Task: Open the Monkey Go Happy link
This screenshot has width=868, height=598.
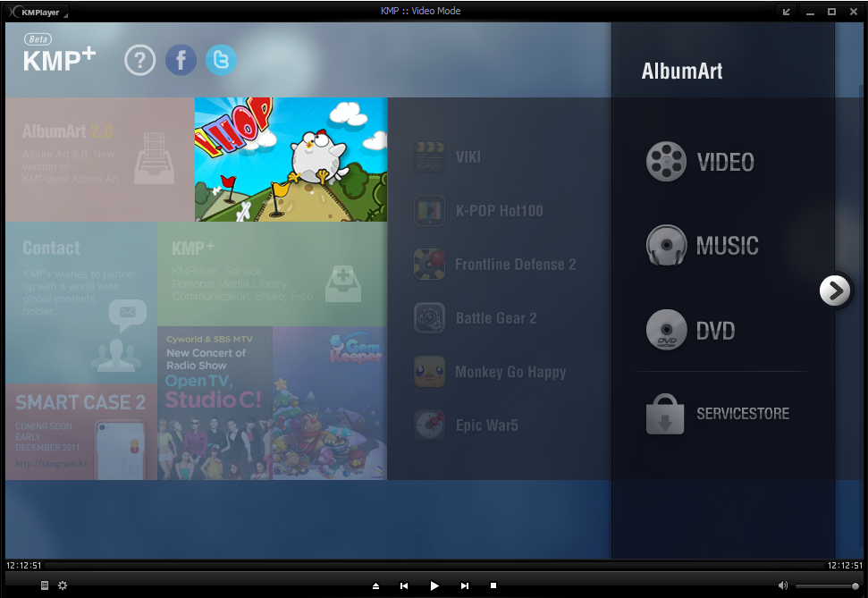Action: tap(510, 372)
